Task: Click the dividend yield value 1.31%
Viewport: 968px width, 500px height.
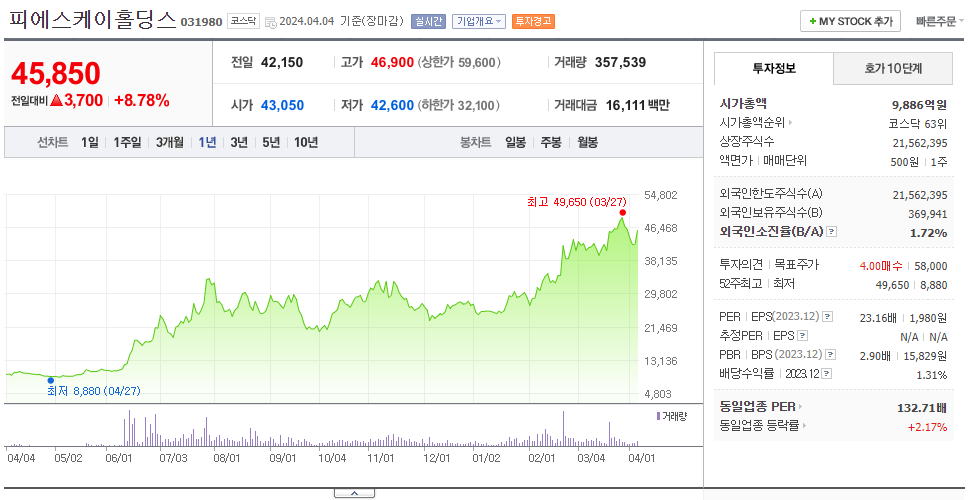Action: pyautogui.click(x=932, y=375)
